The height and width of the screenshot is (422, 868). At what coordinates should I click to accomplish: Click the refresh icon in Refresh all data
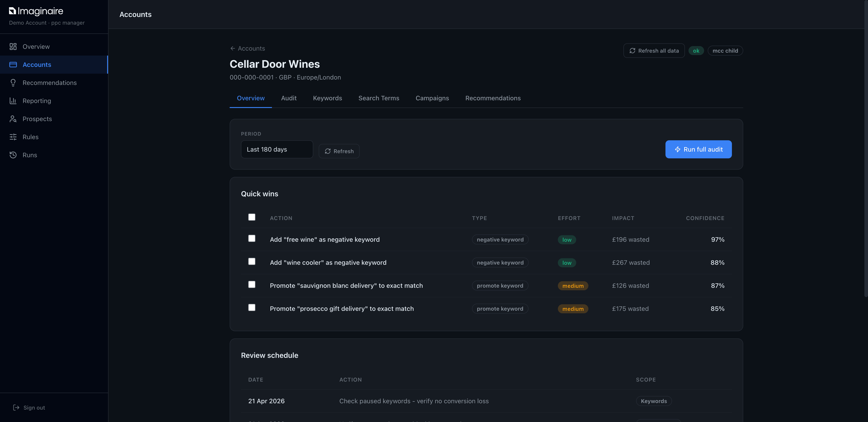click(632, 51)
